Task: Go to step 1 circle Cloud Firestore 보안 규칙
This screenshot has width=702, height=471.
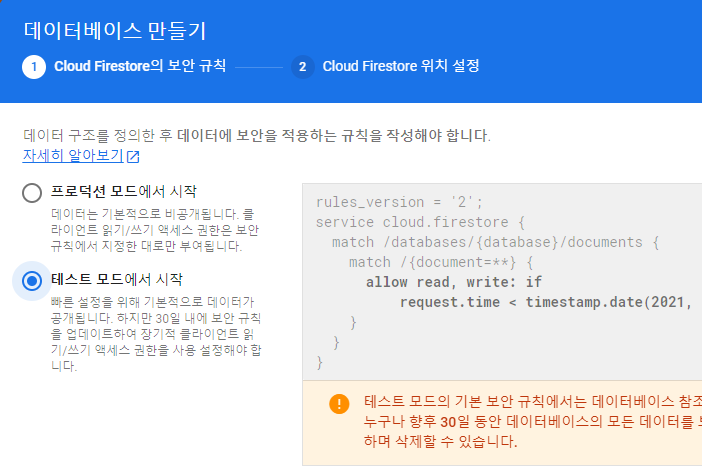Action: [34, 67]
